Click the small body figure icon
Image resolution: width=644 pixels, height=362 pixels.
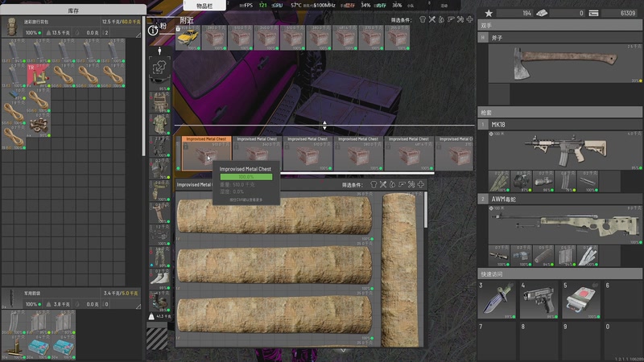pyautogui.click(x=159, y=51)
